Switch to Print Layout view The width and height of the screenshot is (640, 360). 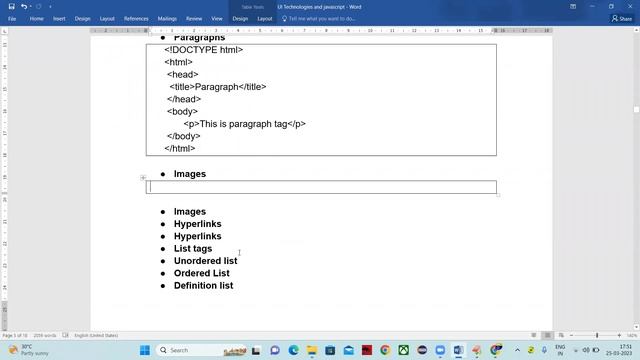pos(547,336)
